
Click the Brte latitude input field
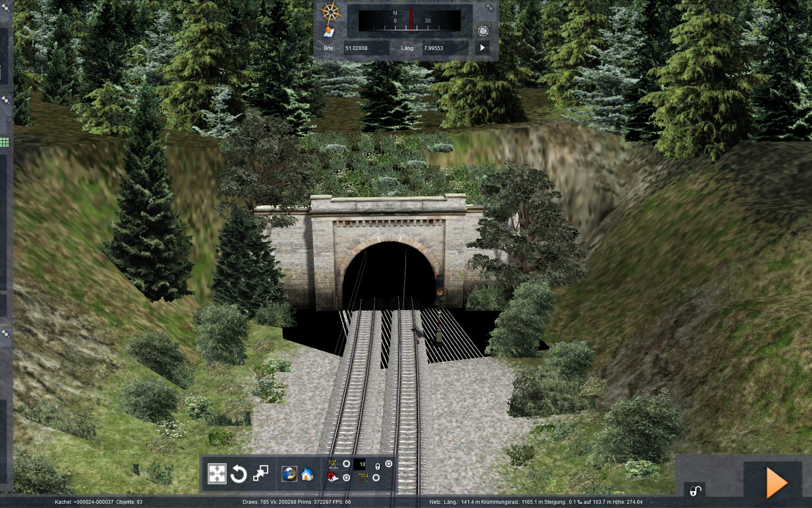pyautogui.click(x=366, y=48)
